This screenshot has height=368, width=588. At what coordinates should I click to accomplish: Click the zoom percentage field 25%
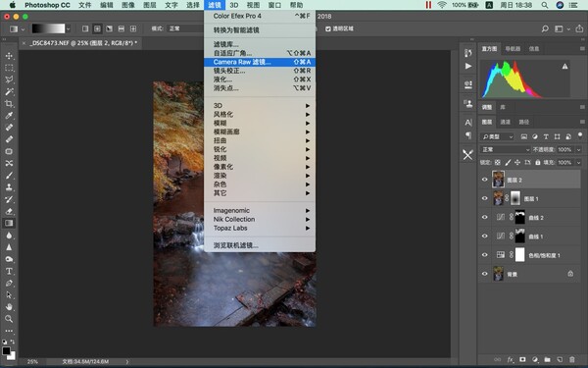tap(32, 361)
